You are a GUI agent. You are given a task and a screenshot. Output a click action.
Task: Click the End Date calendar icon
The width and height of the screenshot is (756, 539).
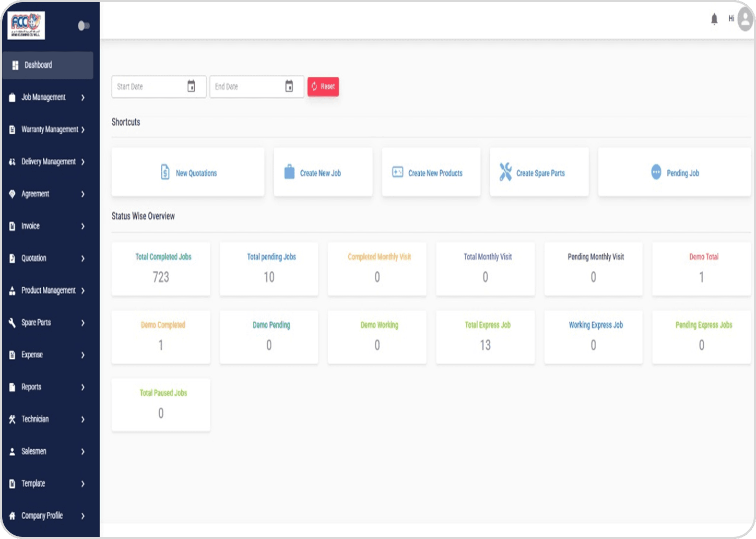click(x=289, y=86)
